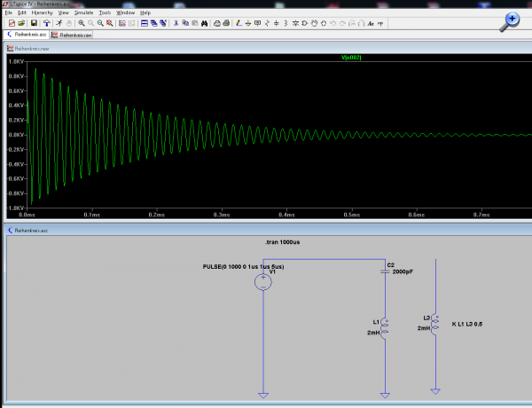
Task: Run the simulation with the running-man icon
Action: point(59,23)
